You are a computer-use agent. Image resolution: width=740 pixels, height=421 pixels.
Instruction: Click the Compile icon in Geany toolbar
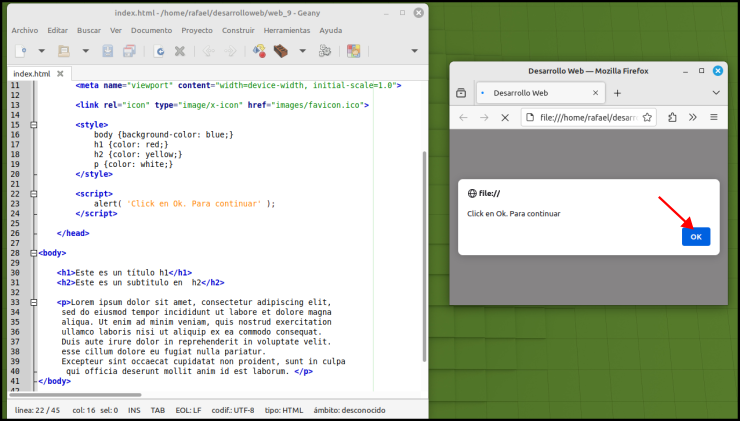(x=259, y=51)
